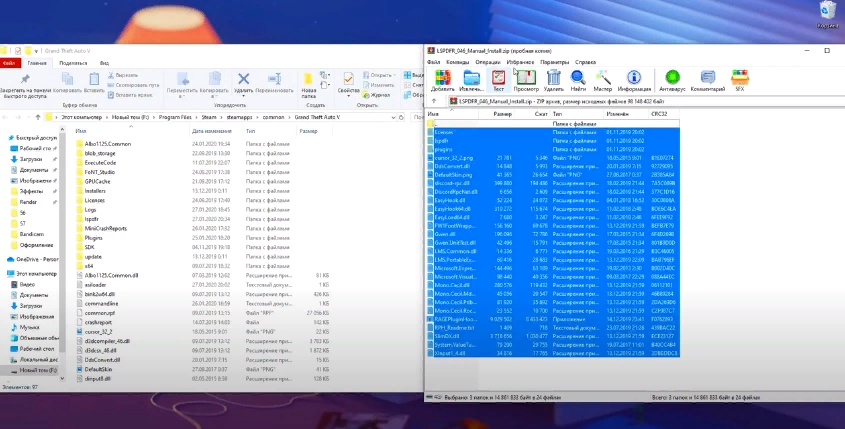
Task: Launch the Wizard (Мастер) tool
Action: [x=602, y=80]
